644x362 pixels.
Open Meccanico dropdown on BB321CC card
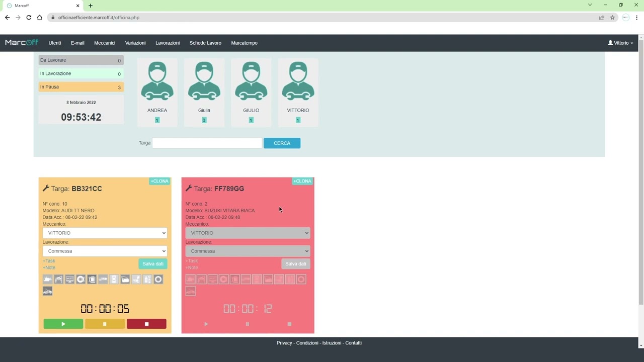(105, 233)
